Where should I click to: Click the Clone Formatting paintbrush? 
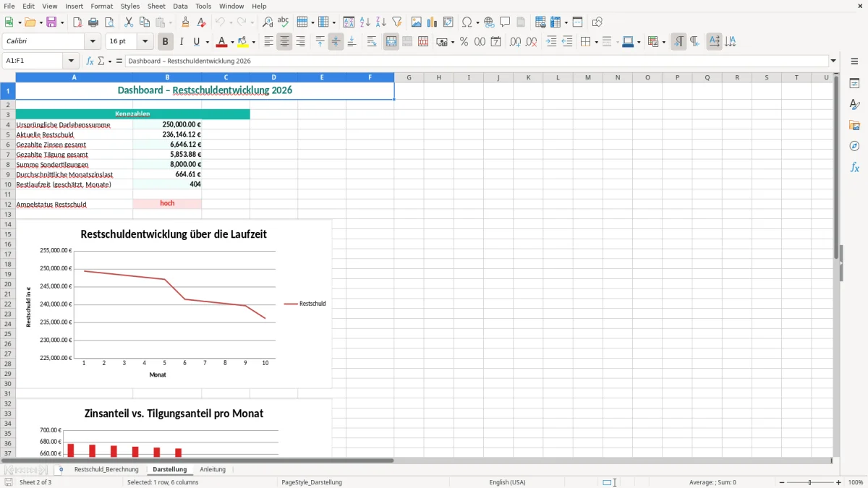tap(186, 22)
